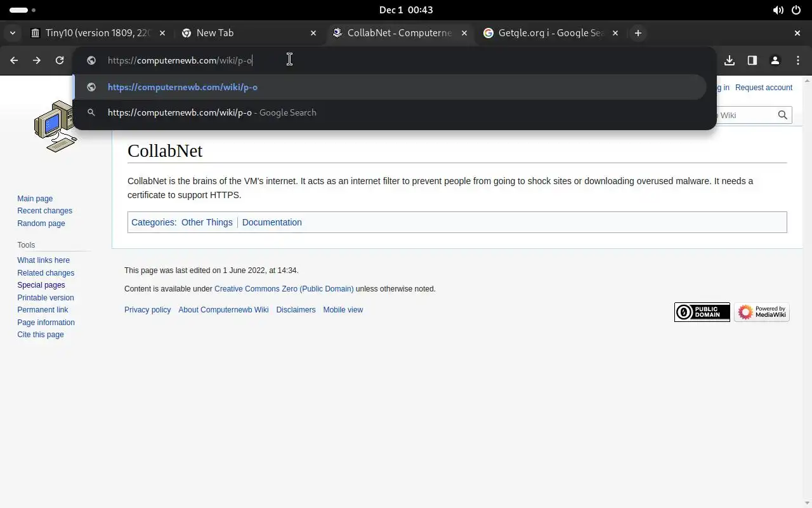This screenshot has height=508, width=812.
Task: Click the Powered by MediaWiki badge
Action: [x=762, y=312]
